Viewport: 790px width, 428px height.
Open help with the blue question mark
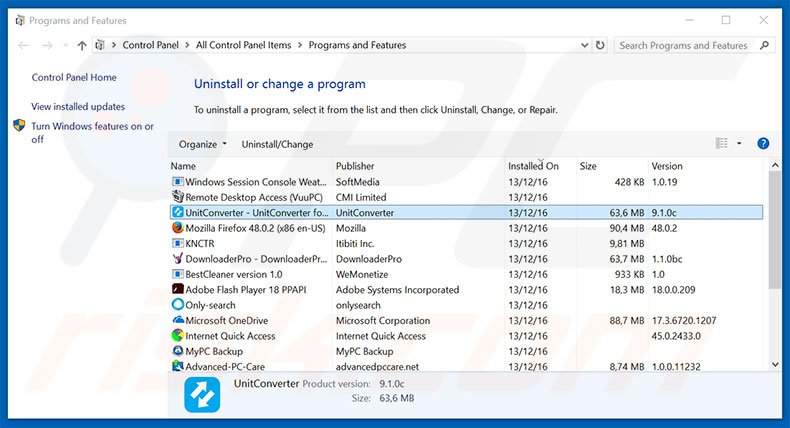coord(763,144)
